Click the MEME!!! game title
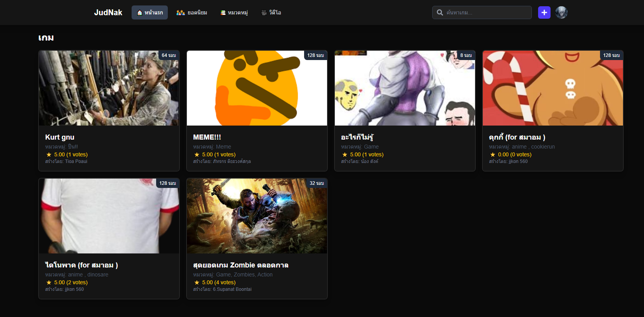The width and height of the screenshot is (644, 317). pyautogui.click(x=207, y=137)
